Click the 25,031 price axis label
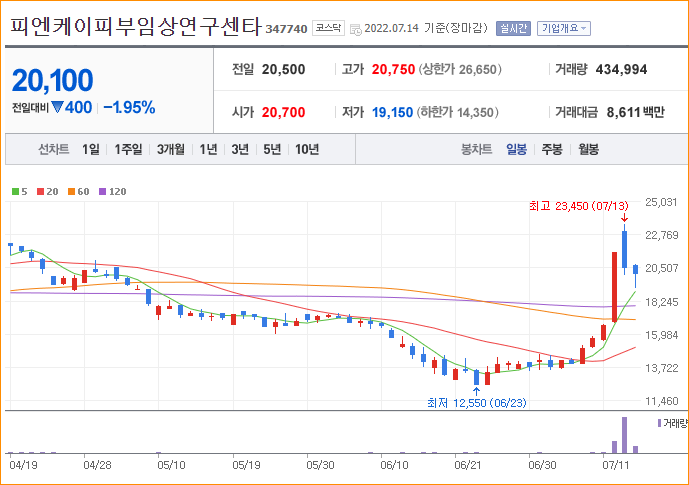The width and height of the screenshot is (689, 485). (661, 202)
